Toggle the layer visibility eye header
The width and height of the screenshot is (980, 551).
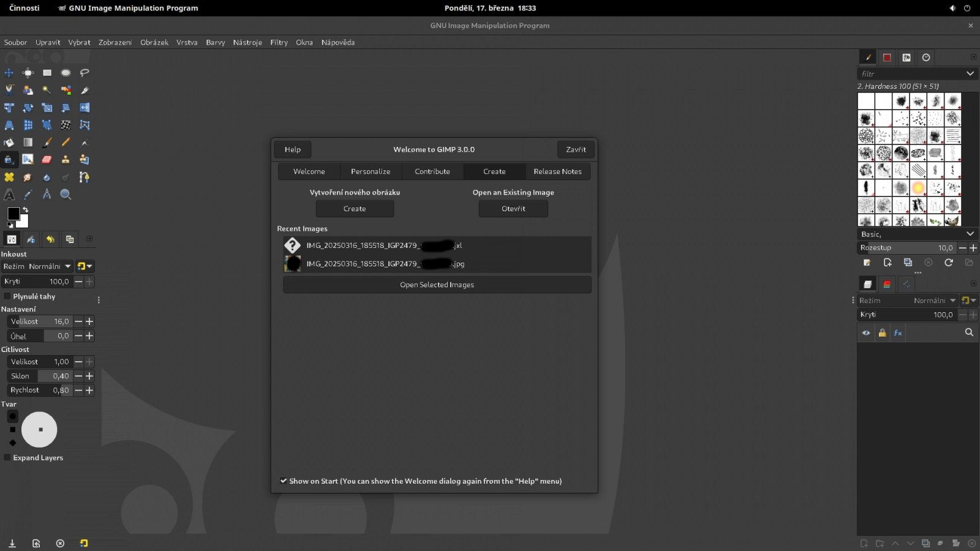click(x=866, y=333)
